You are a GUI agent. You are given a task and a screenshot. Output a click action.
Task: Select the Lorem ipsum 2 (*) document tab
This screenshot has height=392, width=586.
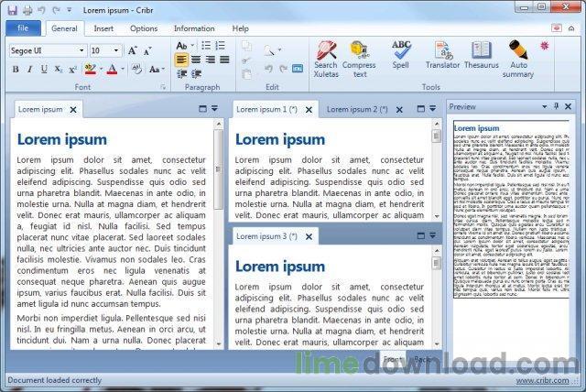[357, 110]
